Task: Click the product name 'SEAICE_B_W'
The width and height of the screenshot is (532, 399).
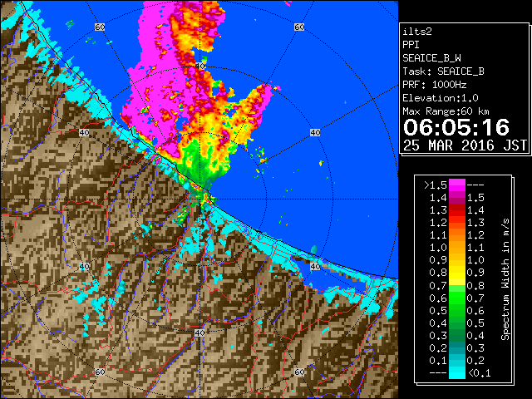Action: coord(431,58)
